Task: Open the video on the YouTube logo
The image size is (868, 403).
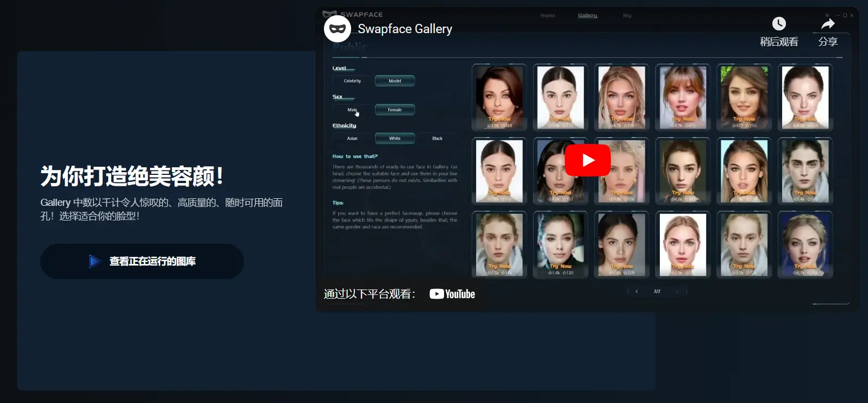Action: click(452, 294)
